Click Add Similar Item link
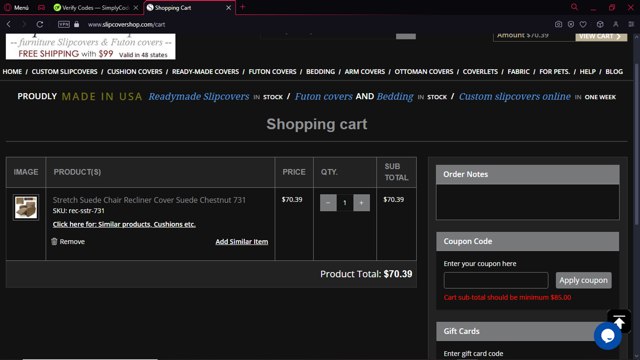 pos(242,242)
